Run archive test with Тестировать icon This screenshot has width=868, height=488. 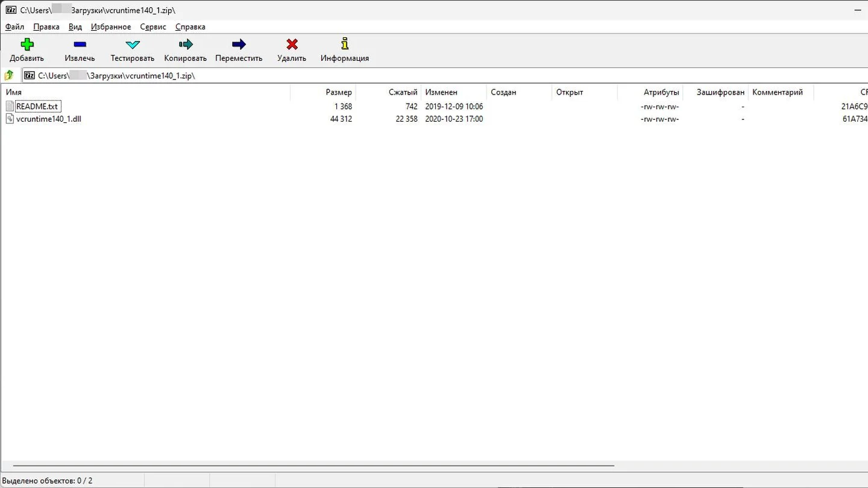(133, 44)
